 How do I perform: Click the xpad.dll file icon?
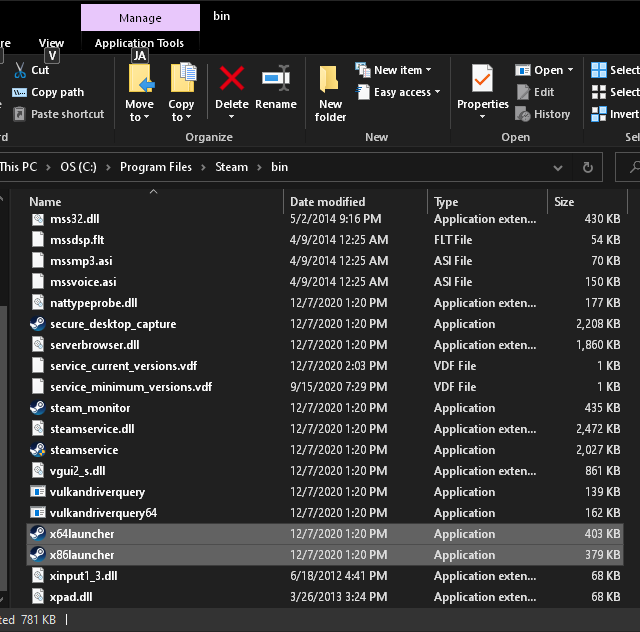(38, 596)
